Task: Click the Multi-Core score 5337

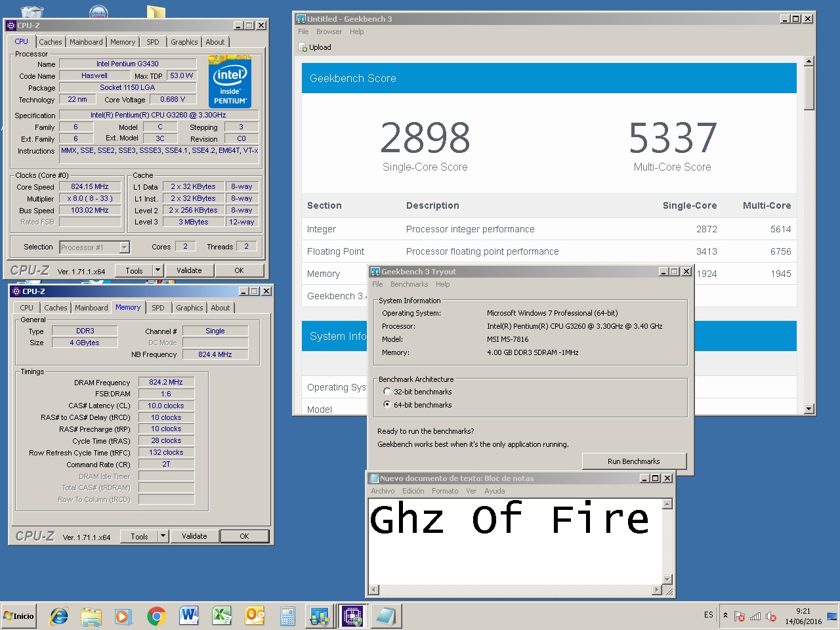Action: (x=673, y=138)
